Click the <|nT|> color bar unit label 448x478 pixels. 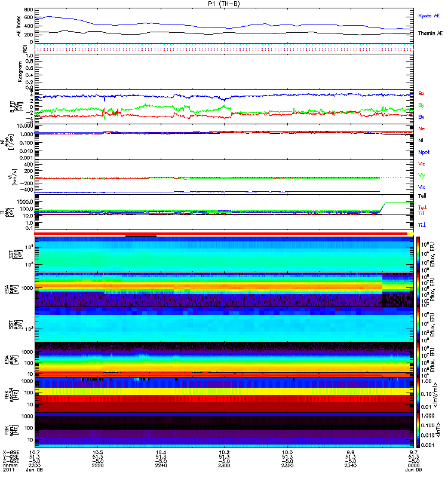coord(437,430)
